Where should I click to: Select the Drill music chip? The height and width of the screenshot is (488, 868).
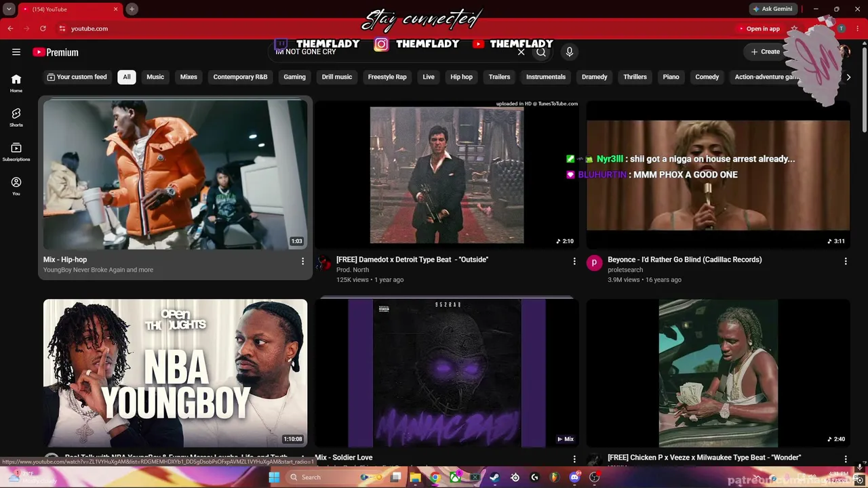337,77
